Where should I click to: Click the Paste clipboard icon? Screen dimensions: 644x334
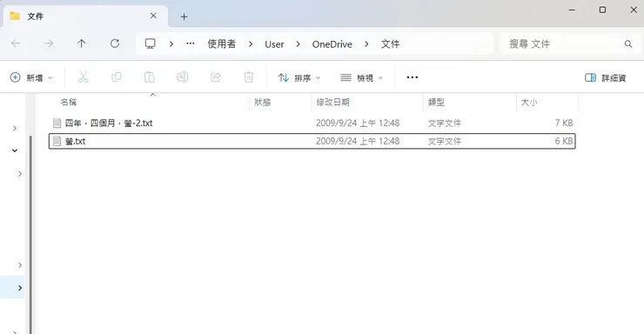[150, 77]
